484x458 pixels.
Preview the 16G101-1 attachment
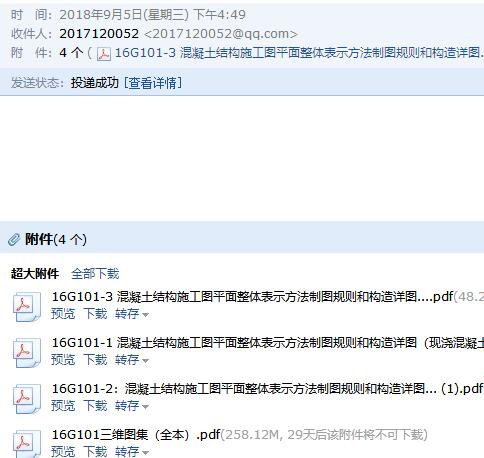click(x=63, y=360)
